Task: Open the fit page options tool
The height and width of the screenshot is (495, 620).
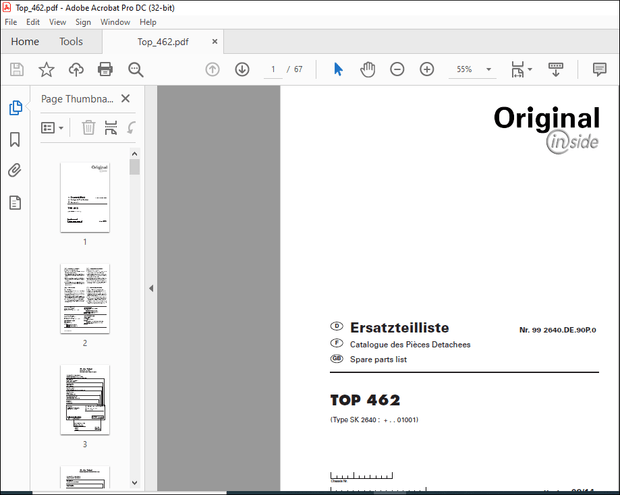Action: click(517, 70)
